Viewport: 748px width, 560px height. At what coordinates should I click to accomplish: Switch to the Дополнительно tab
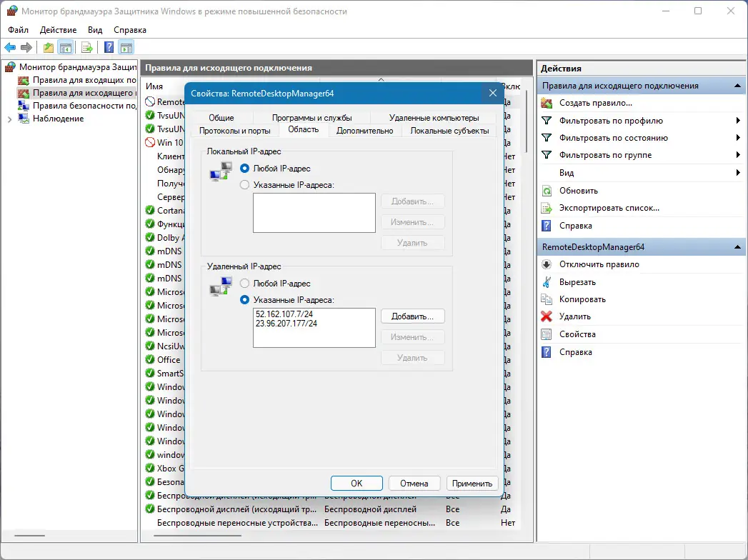coord(365,131)
